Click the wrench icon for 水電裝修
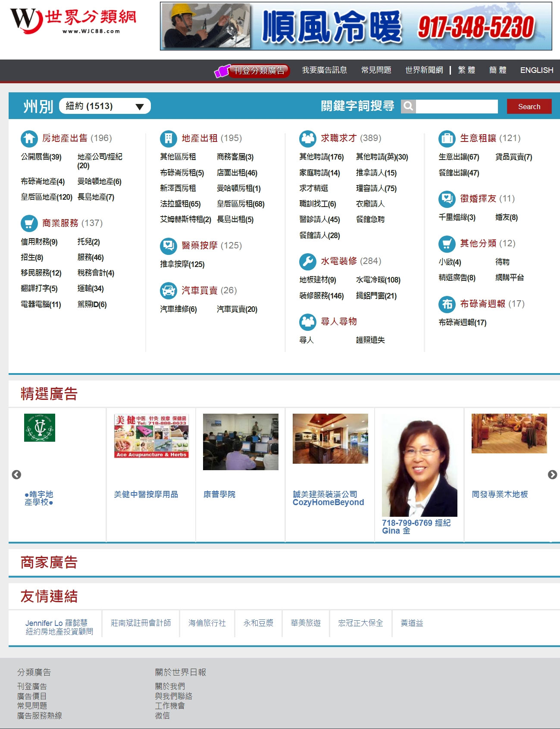This screenshot has height=729, width=560. point(307,261)
